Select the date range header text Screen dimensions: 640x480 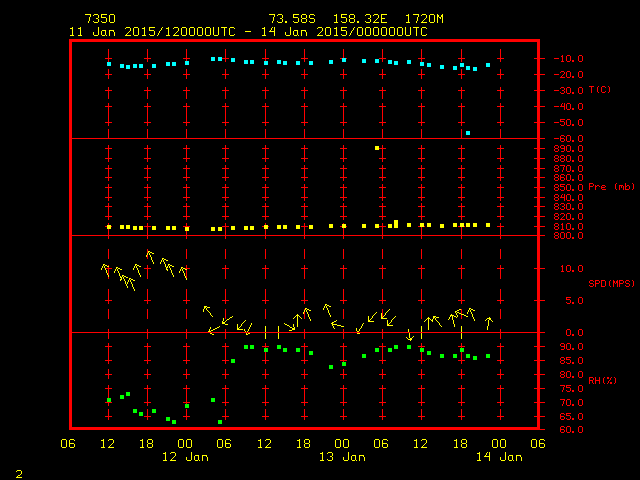click(x=247, y=31)
